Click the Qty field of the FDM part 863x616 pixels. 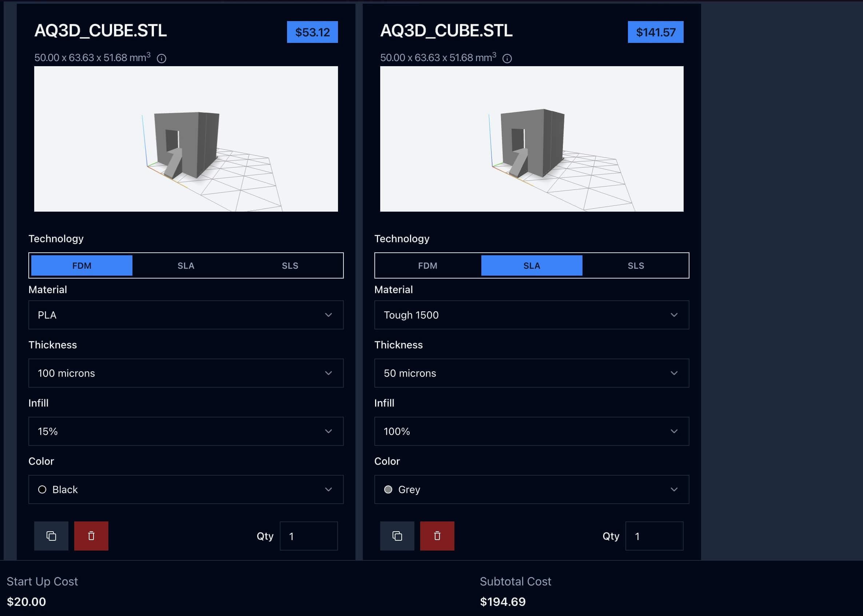(x=309, y=536)
